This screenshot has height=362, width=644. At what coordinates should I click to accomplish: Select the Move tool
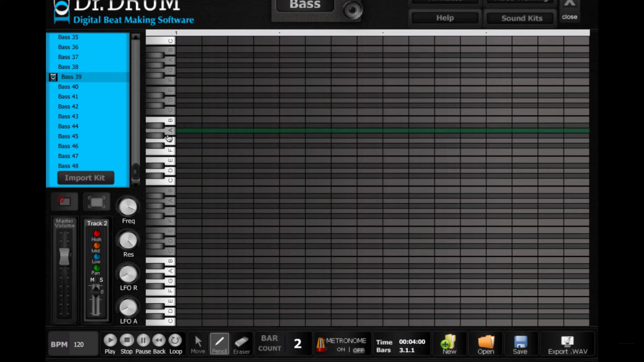tap(197, 344)
